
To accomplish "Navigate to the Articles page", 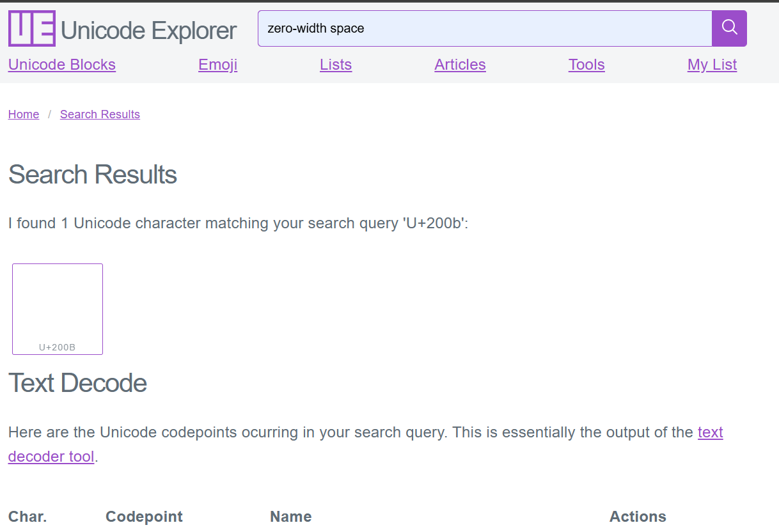I will click(x=460, y=65).
